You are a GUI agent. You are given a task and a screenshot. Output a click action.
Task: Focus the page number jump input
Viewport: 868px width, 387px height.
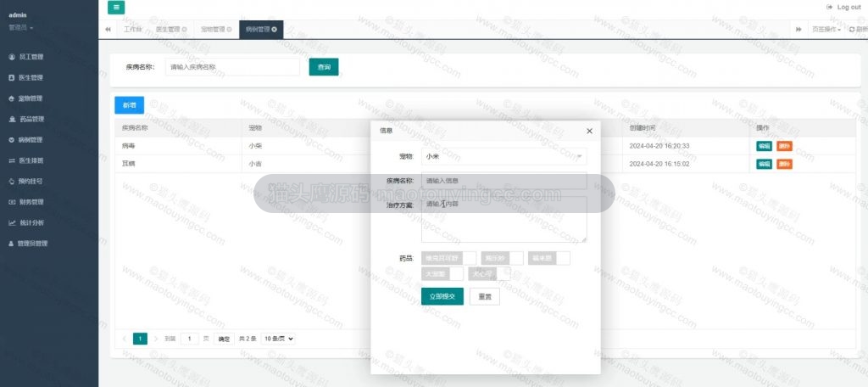(189, 339)
